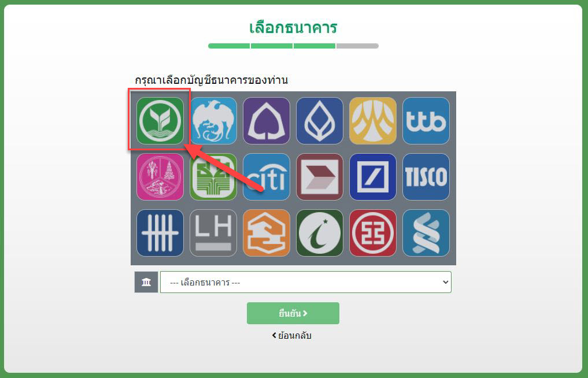This screenshot has width=588, height=378.
Task: Choose the Islamic Bank crescent icon
Action: tap(320, 233)
